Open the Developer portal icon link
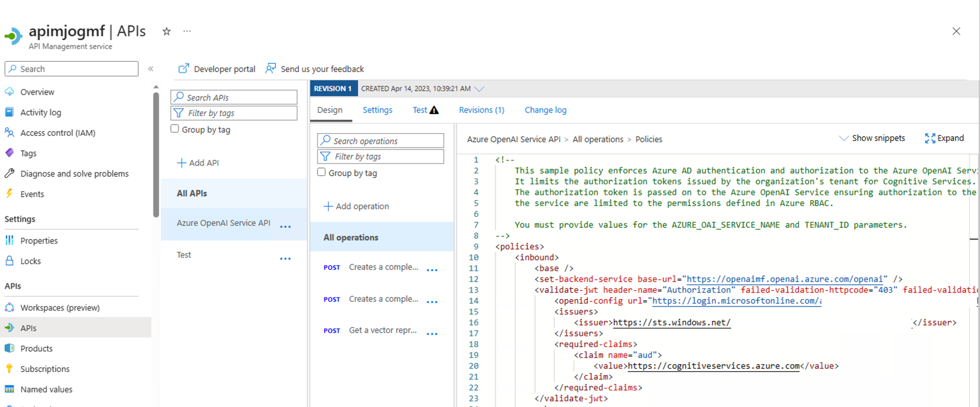980x407 pixels. (x=184, y=68)
